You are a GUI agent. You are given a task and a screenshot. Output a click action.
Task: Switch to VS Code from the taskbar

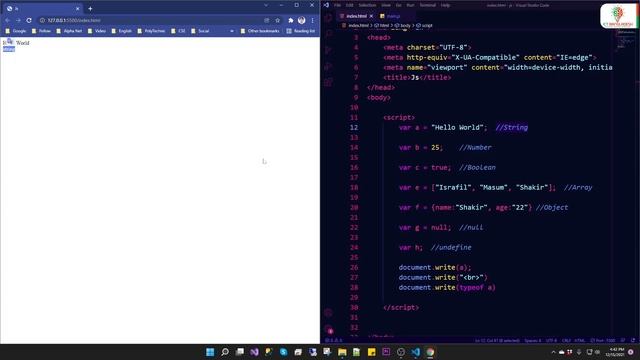point(416,352)
